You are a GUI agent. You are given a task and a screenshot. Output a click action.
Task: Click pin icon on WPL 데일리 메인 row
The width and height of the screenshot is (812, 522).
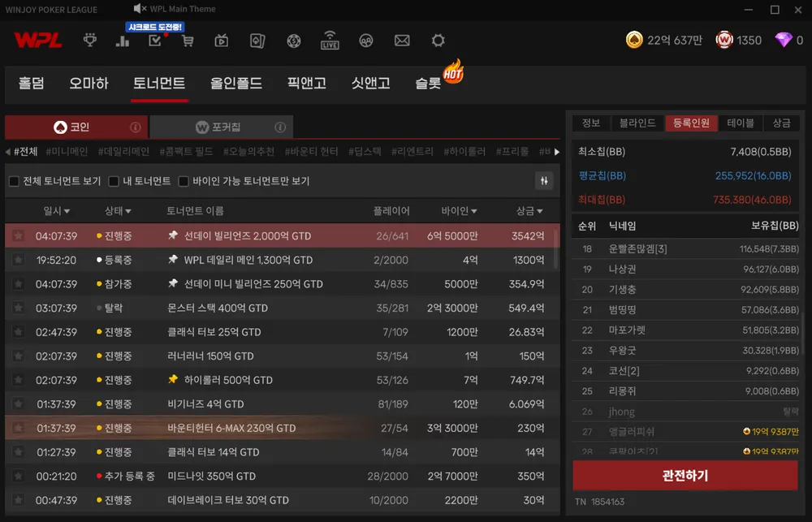pyautogui.click(x=173, y=260)
